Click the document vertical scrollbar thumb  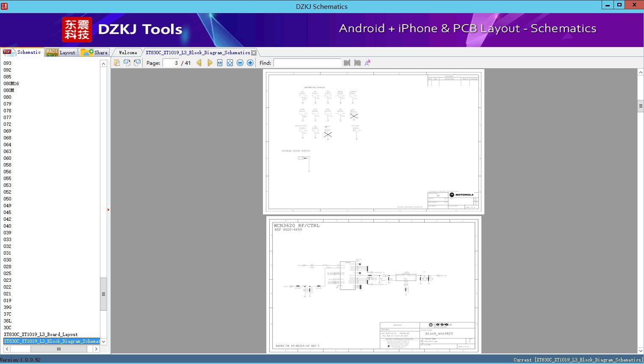click(641, 106)
